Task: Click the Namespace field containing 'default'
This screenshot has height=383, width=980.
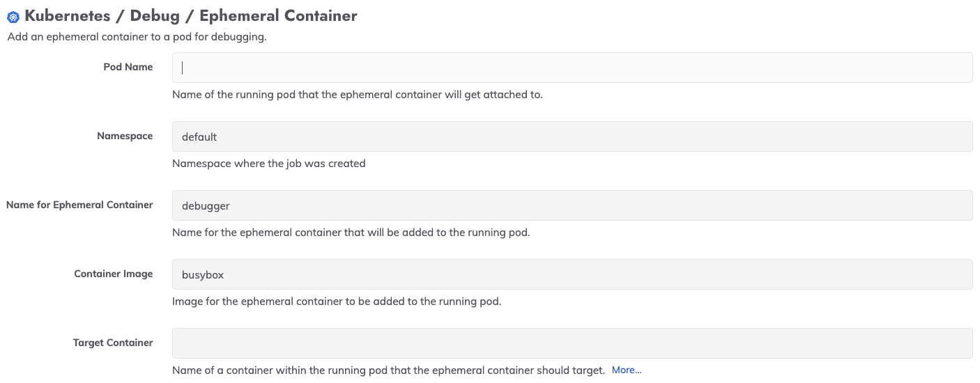Action: point(572,136)
